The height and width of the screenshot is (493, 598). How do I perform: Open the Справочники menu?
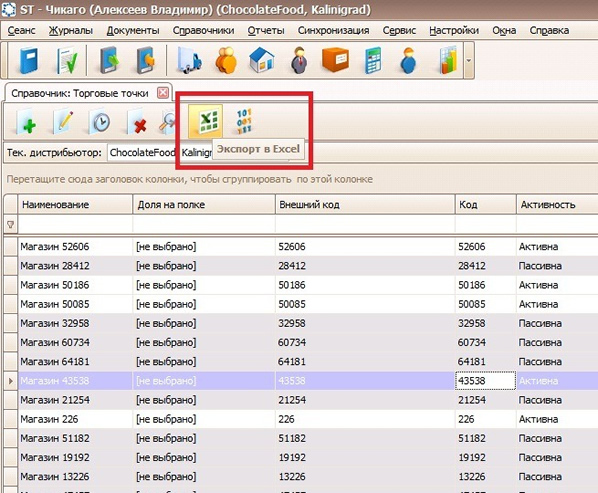click(203, 31)
